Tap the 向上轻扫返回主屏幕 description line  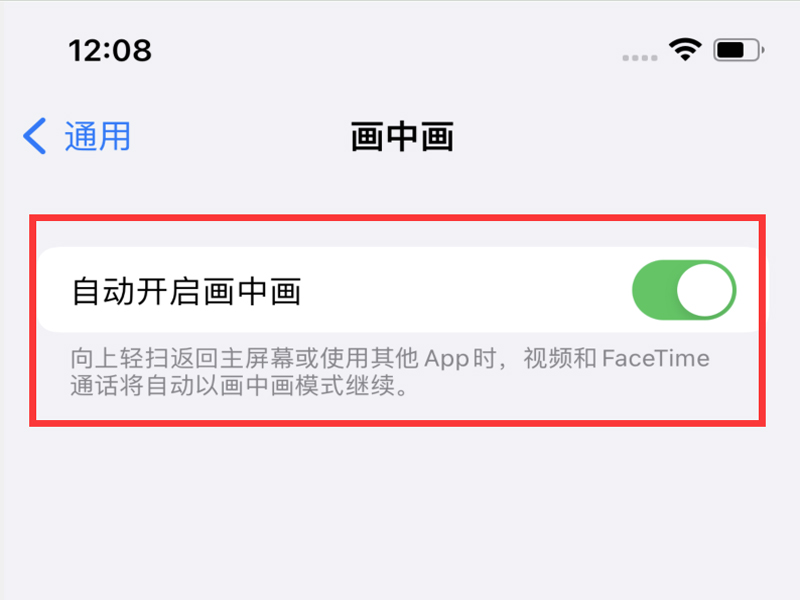390,359
